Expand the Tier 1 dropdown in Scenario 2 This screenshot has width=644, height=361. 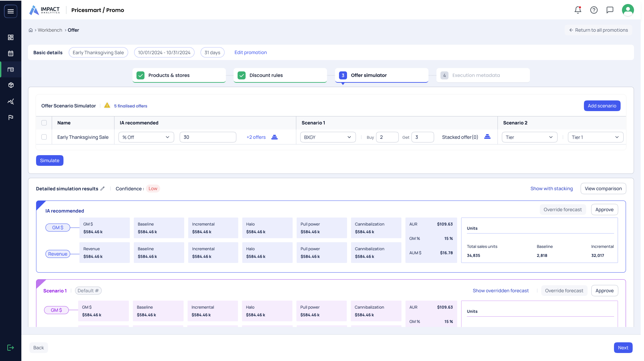(595, 137)
